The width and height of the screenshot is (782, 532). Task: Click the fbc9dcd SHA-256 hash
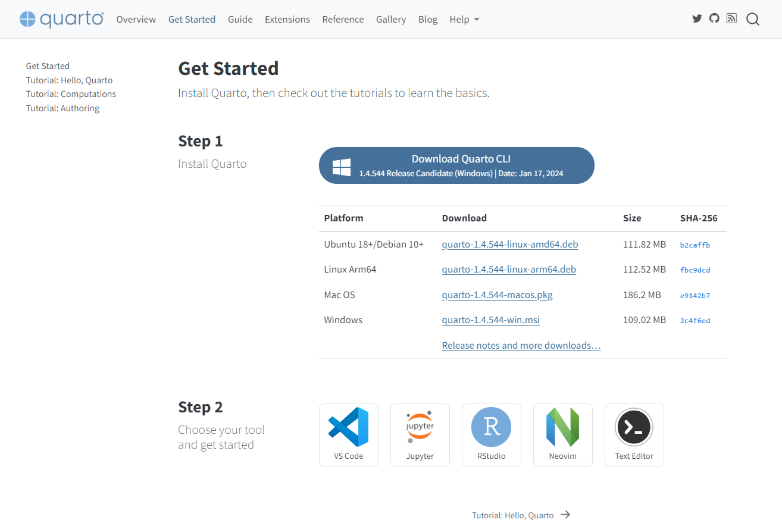(695, 270)
